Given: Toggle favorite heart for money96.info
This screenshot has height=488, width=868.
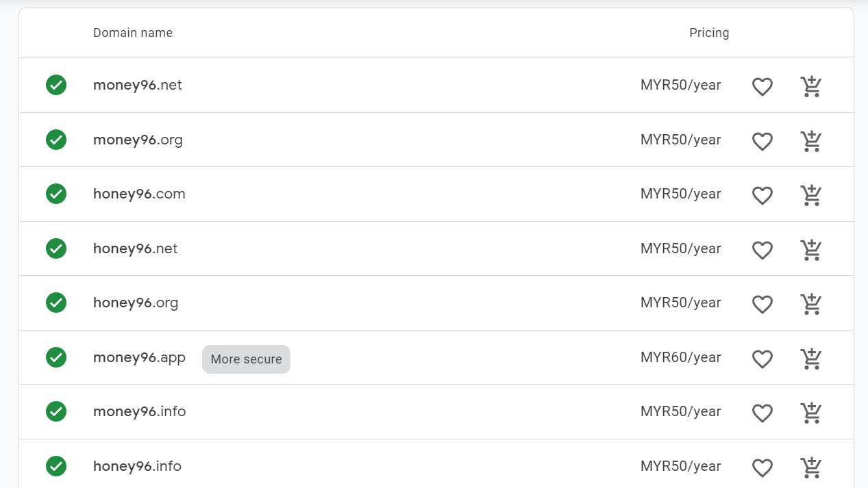Looking at the screenshot, I should pos(762,413).
